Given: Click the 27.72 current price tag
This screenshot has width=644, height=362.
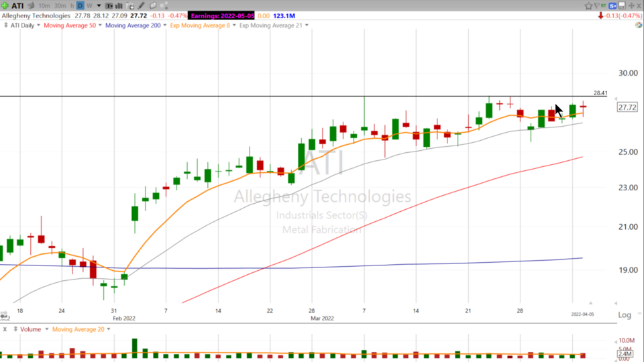Looking at the screenshot, I should point(627,107).
